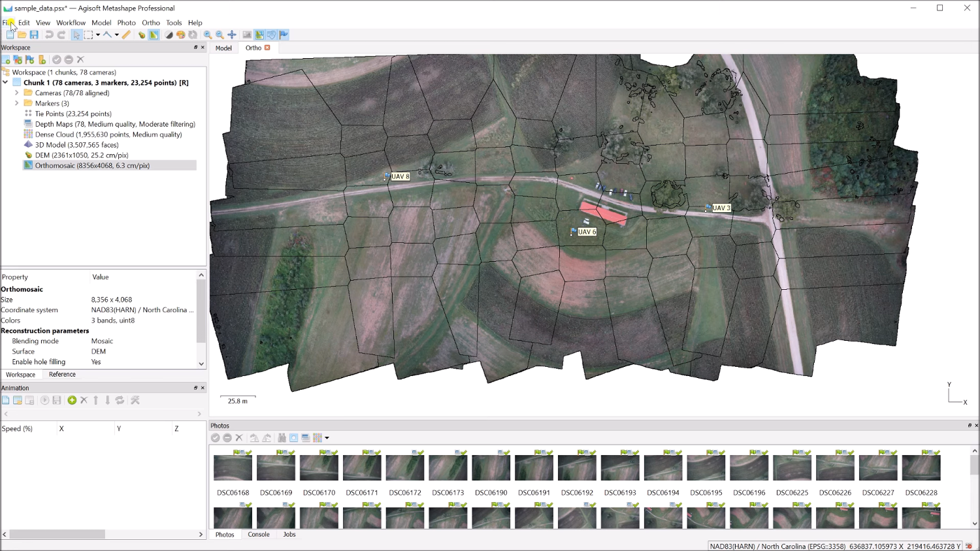Open the Workflow menu

[x=71, y=23]
